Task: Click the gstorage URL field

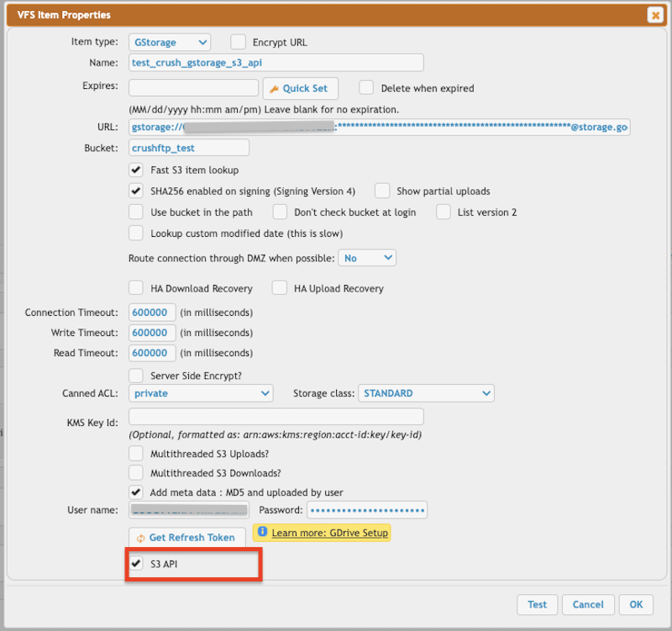Action: (x=380, y=127)
